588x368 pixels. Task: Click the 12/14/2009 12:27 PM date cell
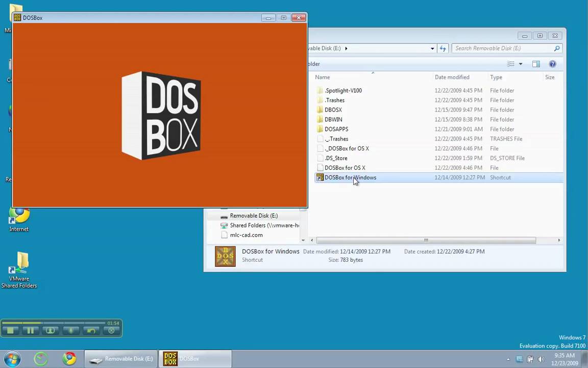pyautogui.click(x=460, y=178)
